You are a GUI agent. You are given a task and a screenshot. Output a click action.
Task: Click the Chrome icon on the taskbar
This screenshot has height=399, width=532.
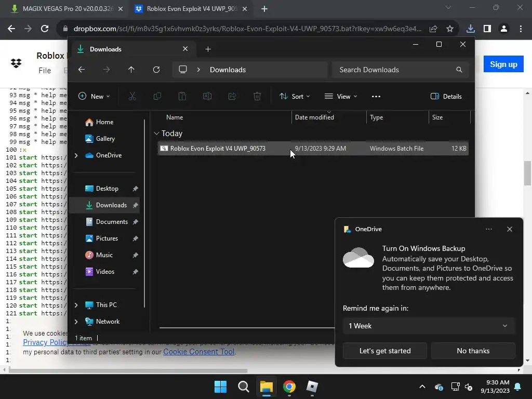[x=289, y=387]
